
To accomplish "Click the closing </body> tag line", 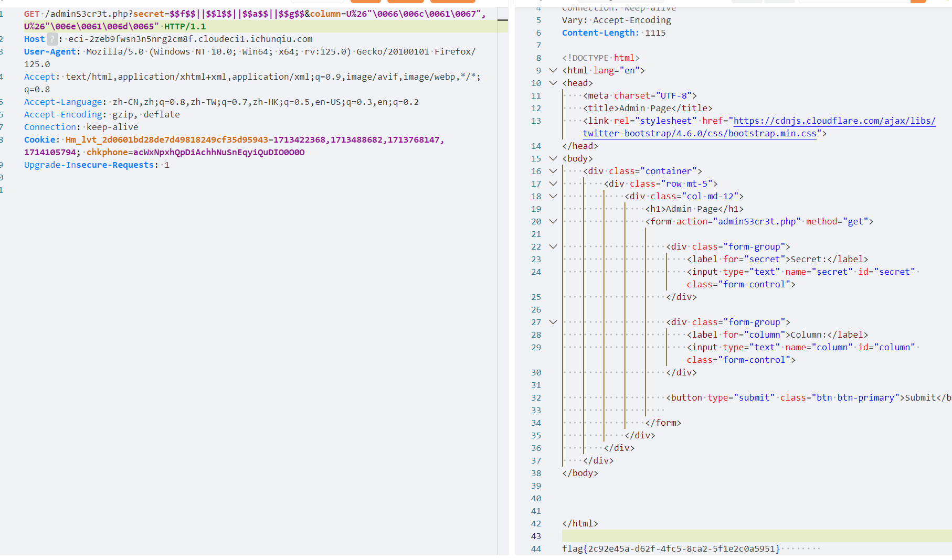I will tap(580, 473).
